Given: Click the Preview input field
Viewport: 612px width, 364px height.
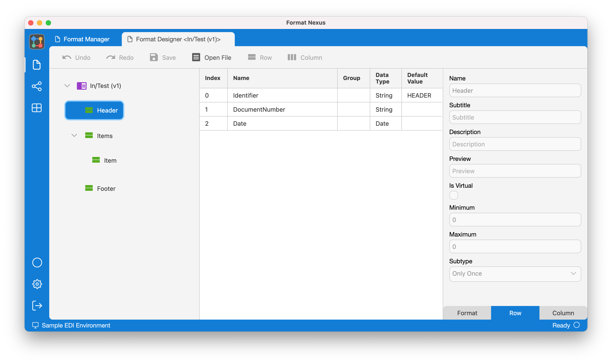Looking at the screenshot, I should [515, 171].
